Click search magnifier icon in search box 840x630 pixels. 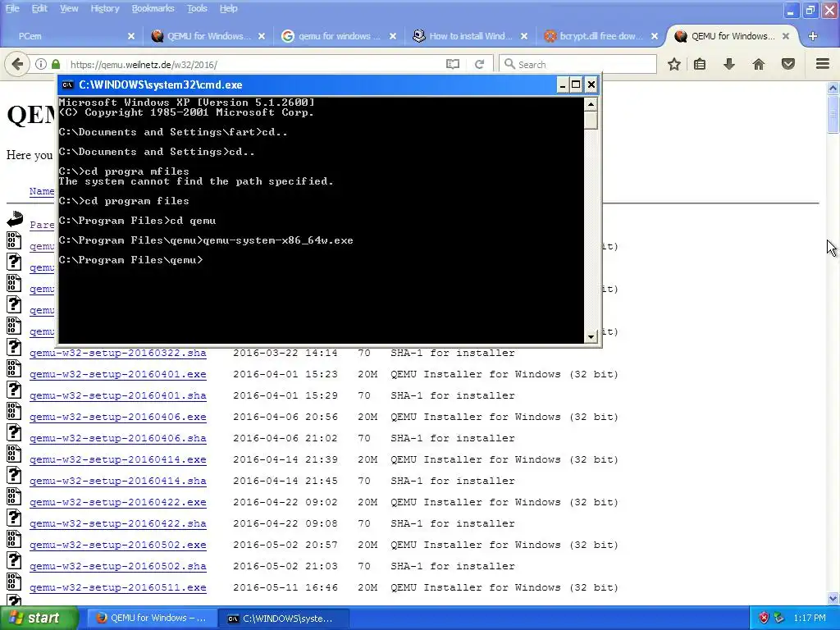tap(509, 64)
